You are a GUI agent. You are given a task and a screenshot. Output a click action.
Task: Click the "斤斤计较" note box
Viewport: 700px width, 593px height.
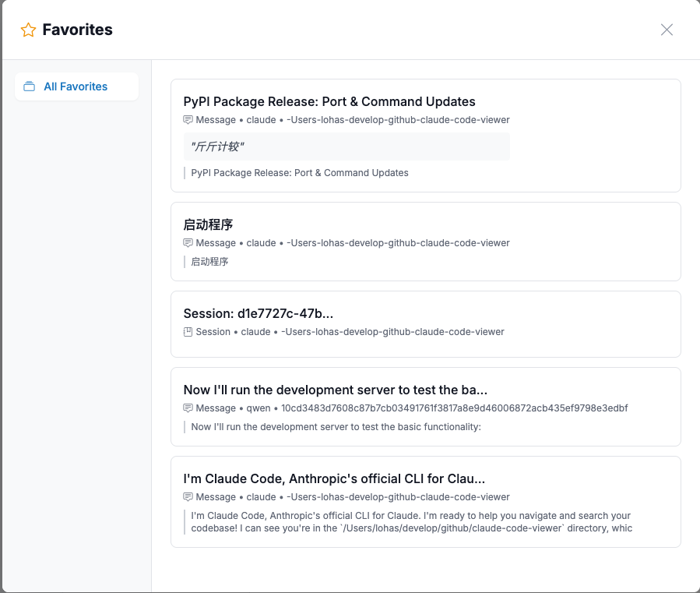(346, 146)
